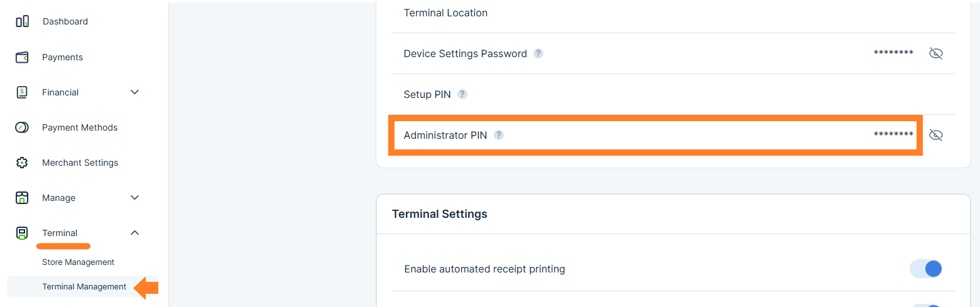The width and height of the screenshot is (980, 307).
Task: Click the Payment Methods gauge icon
Action: click(22, 127)
